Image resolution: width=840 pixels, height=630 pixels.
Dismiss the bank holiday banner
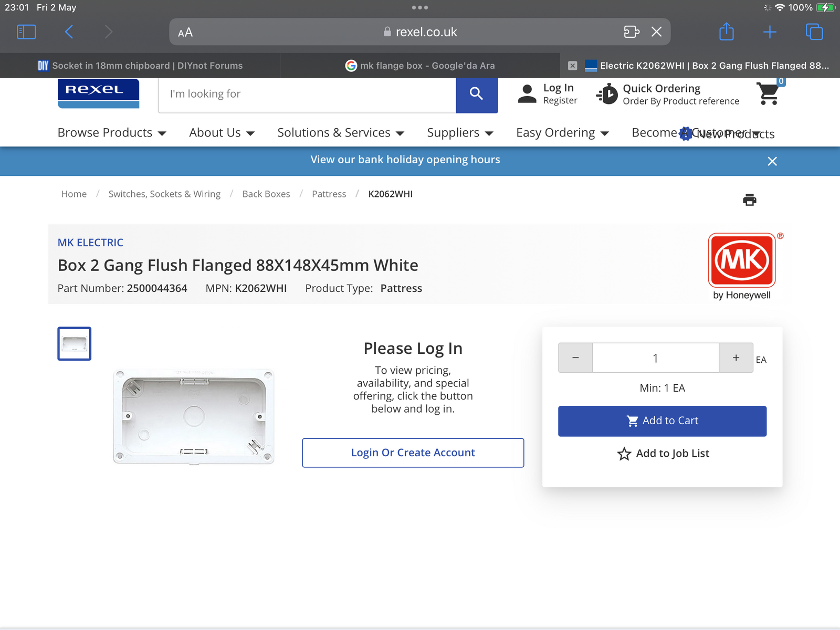tap(772, 161)
